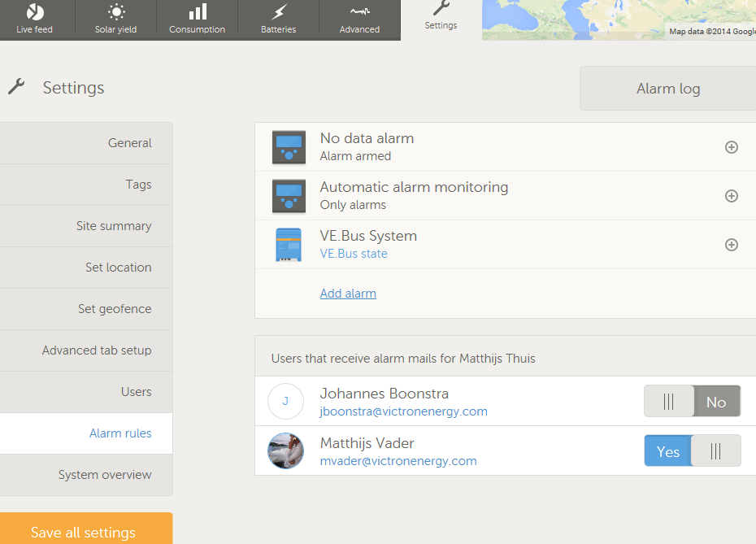Open Solar yield sun icon
Image resolution: width=756 pixels, height=544 pixels.
tap(116, 12)
